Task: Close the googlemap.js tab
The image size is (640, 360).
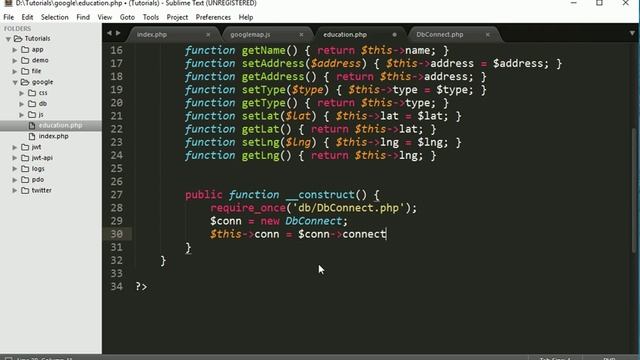Action: (x=301, y=35)
